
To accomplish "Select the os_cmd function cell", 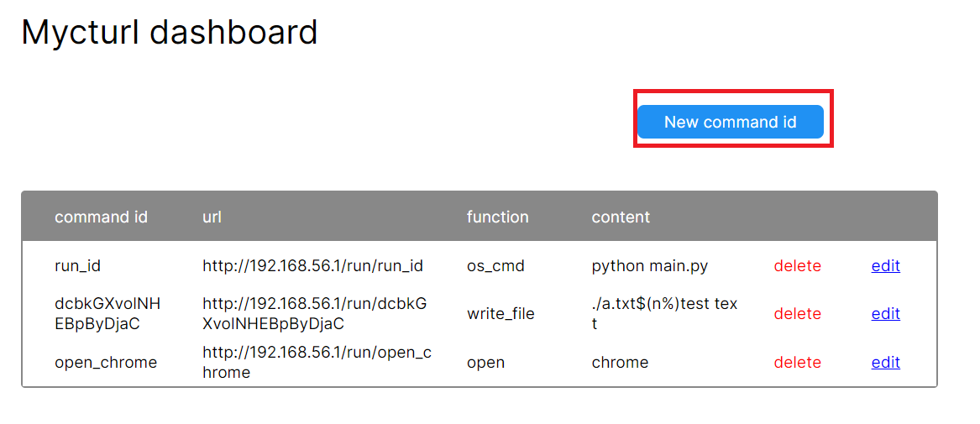I will pyautogui.click(x=495, y=265).
